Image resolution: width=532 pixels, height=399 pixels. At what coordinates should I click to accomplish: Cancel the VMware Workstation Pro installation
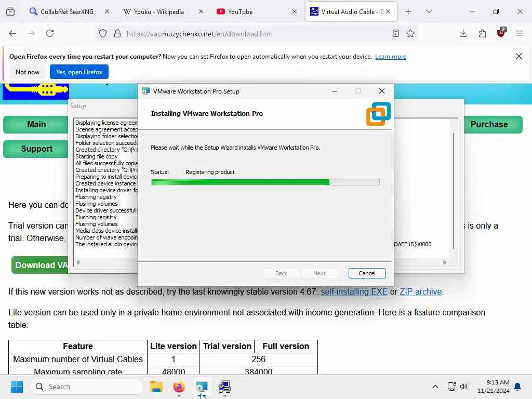point(367,273)
